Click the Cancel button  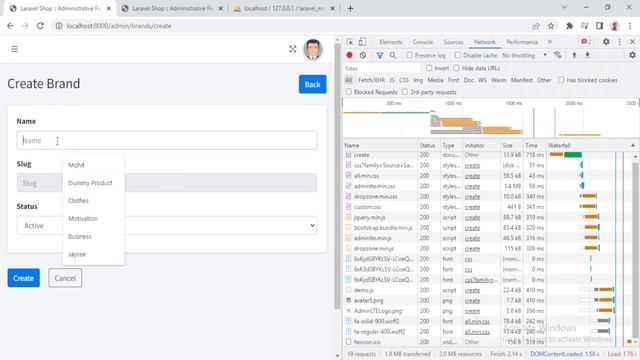[x=65, y=278]
